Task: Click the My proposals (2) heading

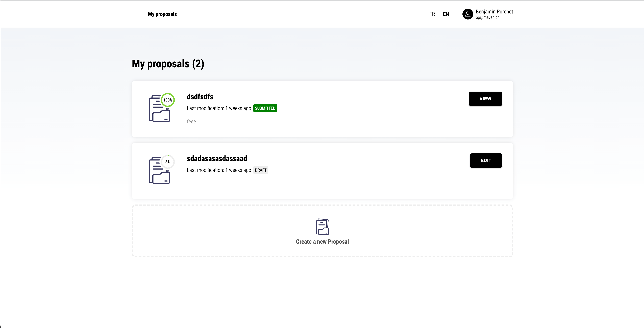Action: pos(168,64)
